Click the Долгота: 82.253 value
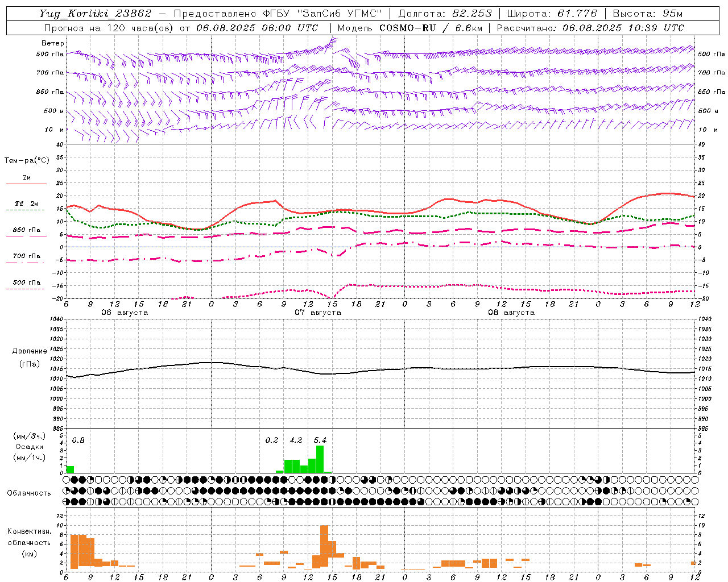The width and height of the screenshot is (728, 582). [445, 14]
